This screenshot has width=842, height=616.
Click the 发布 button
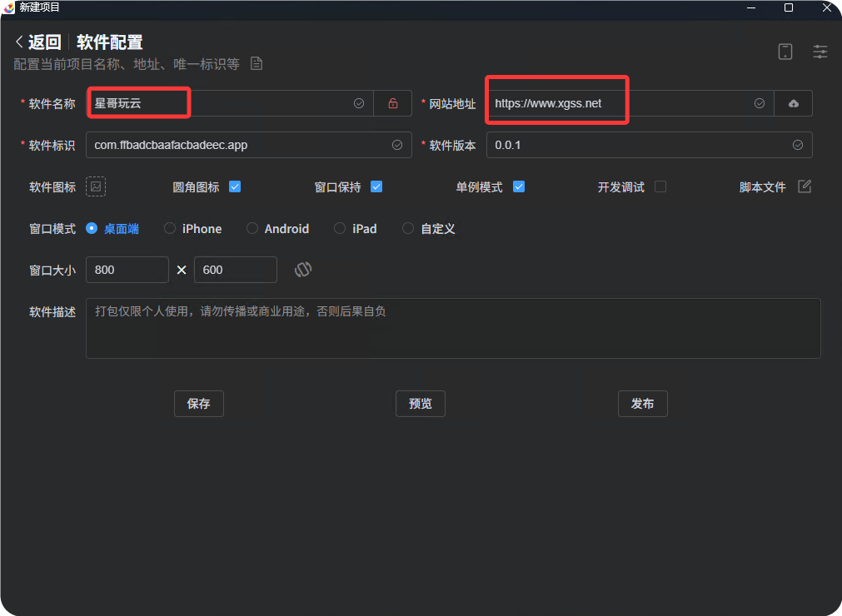tap(643, 404)
